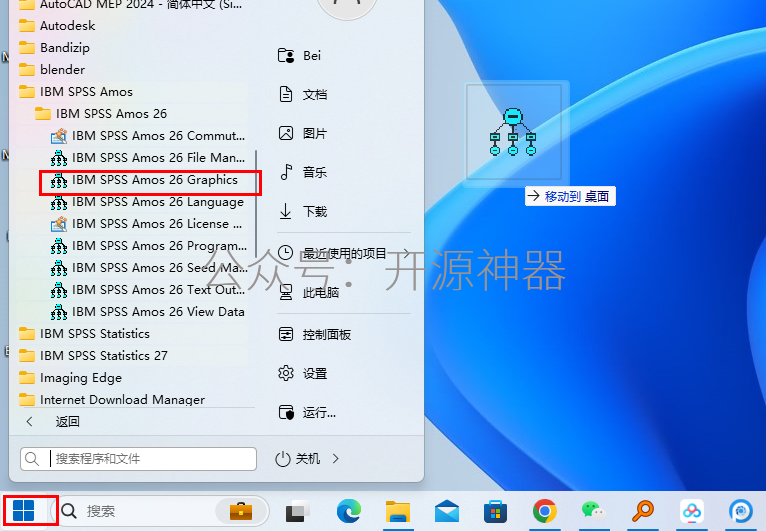Screen dimensions: 766x531
Task: Open WeChat from taskbar
Action: point(594,511)
